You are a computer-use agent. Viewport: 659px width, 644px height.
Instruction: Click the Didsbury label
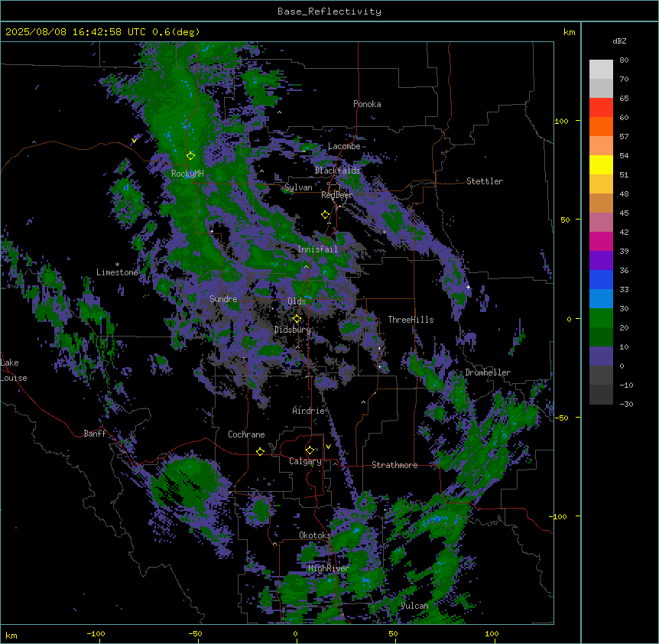292,330
